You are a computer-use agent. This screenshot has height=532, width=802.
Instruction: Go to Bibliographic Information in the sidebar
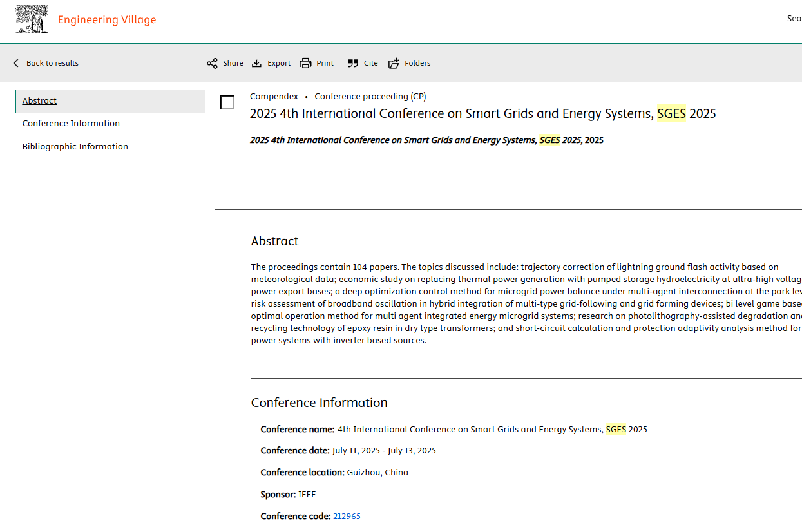75,147
